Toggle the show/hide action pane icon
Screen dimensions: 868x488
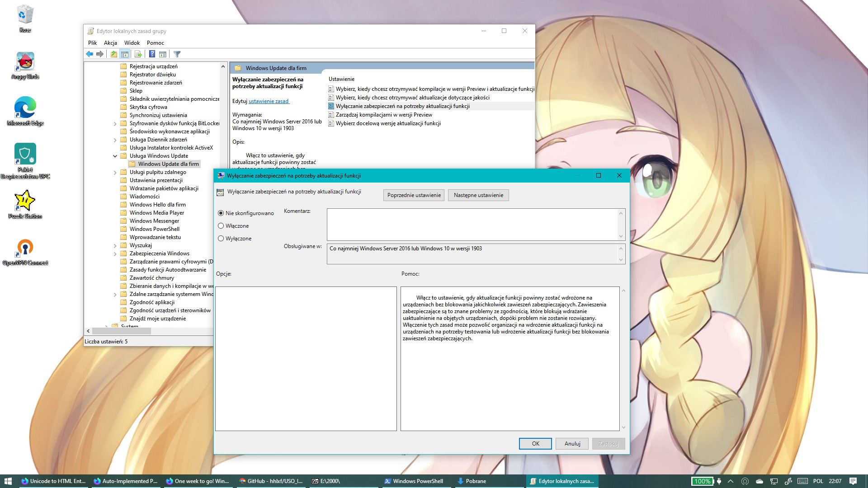click(163, 54)
